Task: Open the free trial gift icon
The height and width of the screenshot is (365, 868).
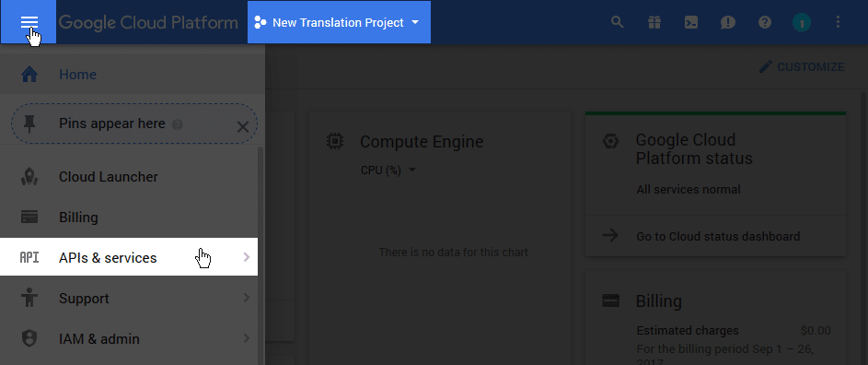Action: [654, 22]
